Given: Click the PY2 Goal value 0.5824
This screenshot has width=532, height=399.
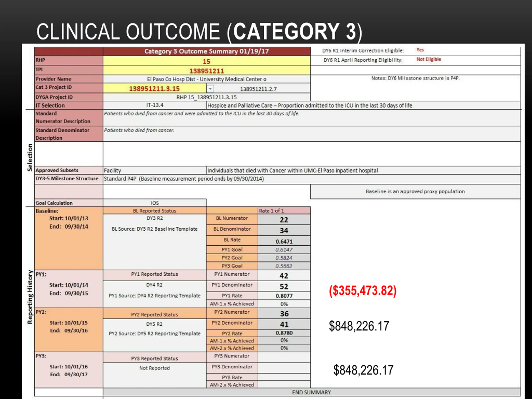Looking at the screenshot, I should (x=284, y=258).
